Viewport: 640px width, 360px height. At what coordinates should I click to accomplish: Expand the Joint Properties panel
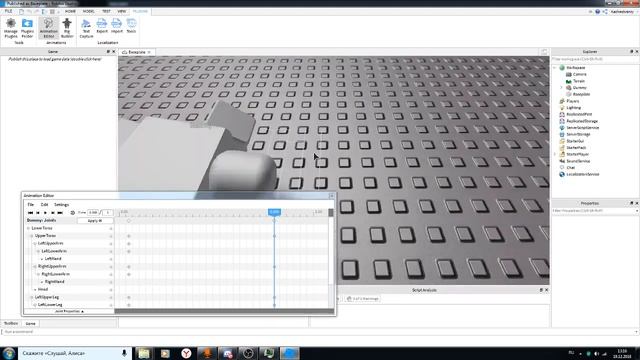pos(69,311)
